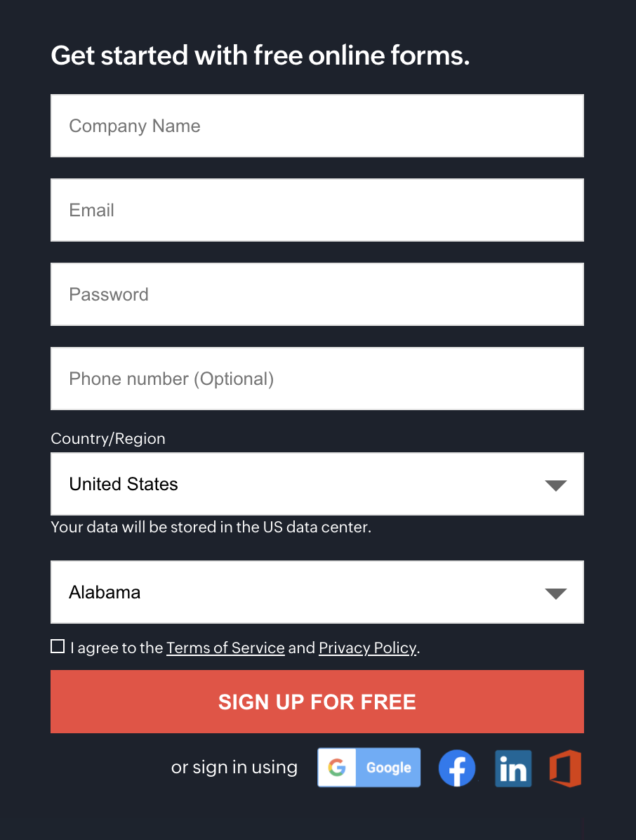Focus the Company Name field
636x840 pixels.
click(x=317, y=126)
